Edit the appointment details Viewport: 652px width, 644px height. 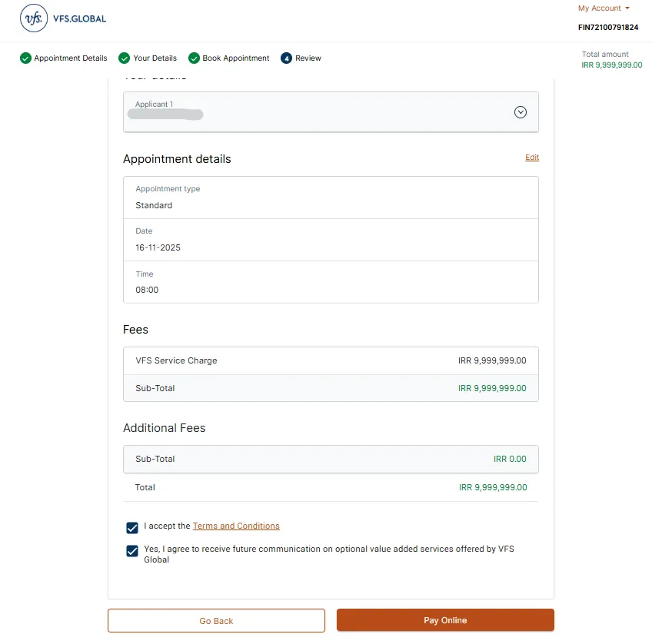pyautogui.click(x=532, y=158)
